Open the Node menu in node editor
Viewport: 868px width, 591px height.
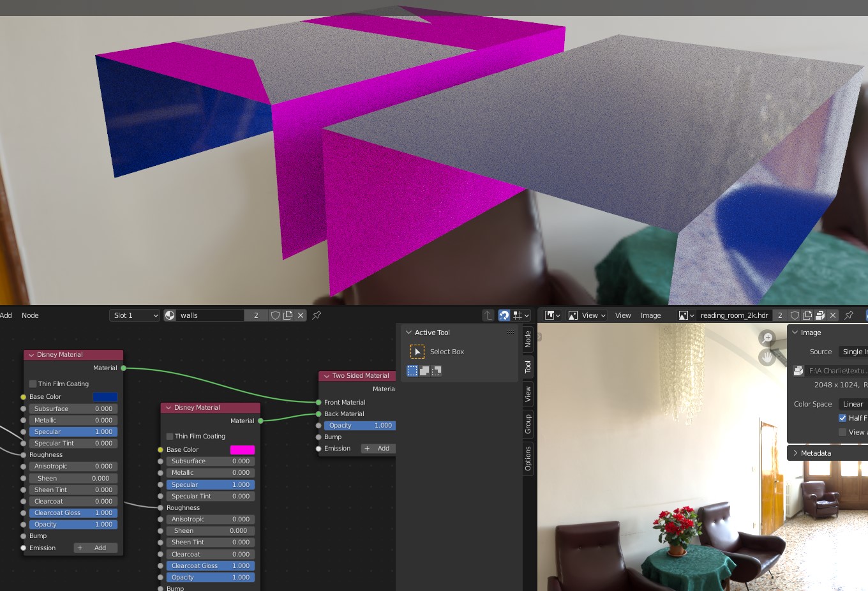click(30, 315)
